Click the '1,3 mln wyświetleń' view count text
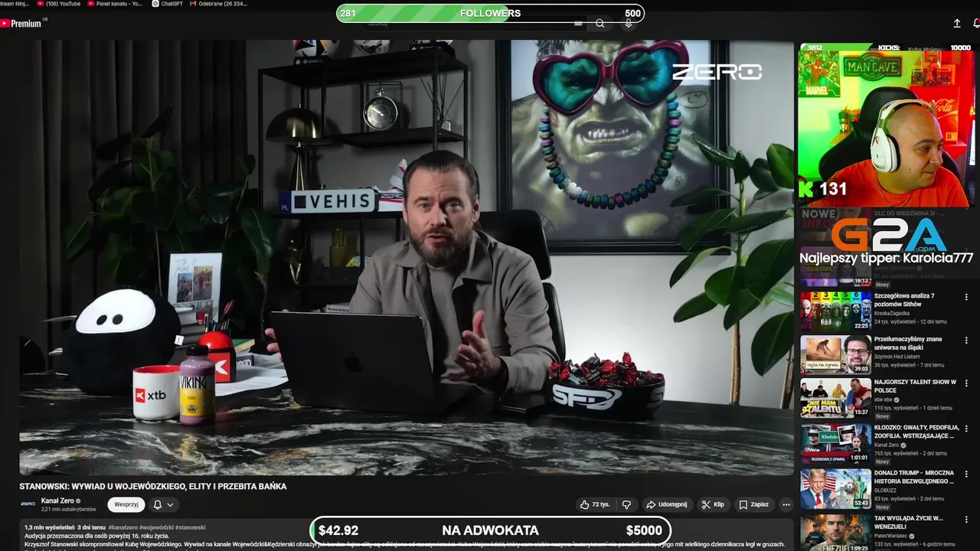This screenshot has height=551, width=980. tap(49, 527)
